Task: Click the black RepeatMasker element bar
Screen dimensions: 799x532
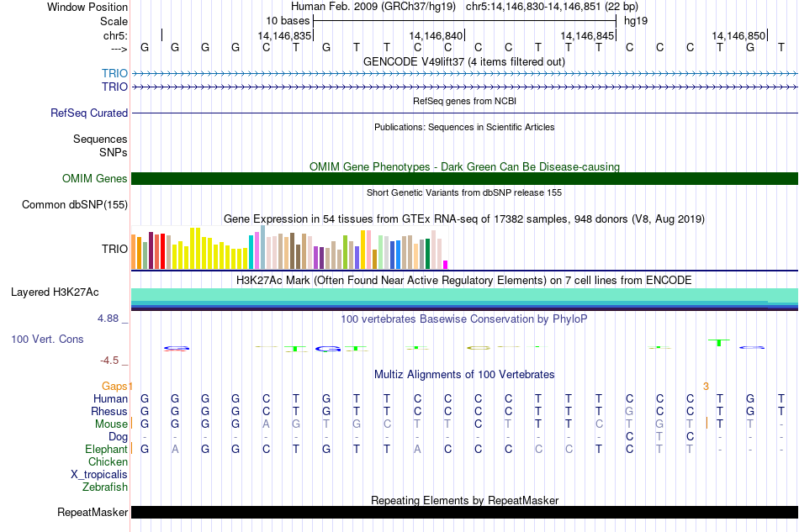Action: [x=464, y=512]
